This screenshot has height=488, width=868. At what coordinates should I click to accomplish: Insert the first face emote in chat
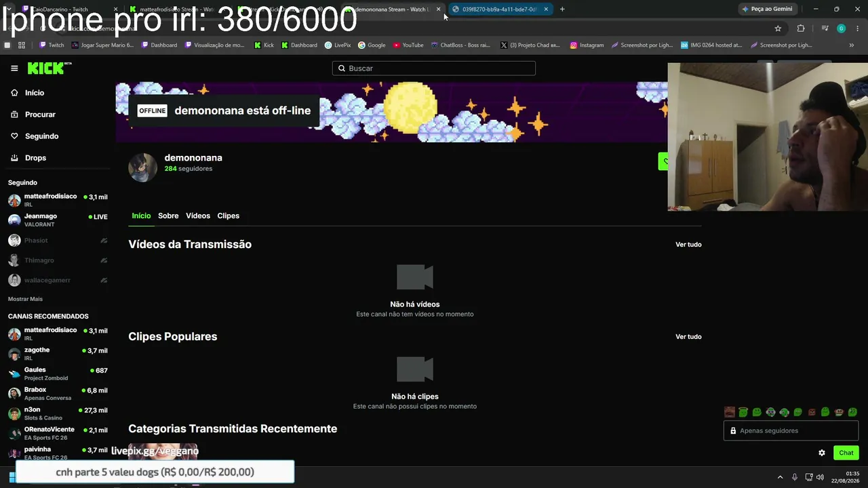[730, 412]
